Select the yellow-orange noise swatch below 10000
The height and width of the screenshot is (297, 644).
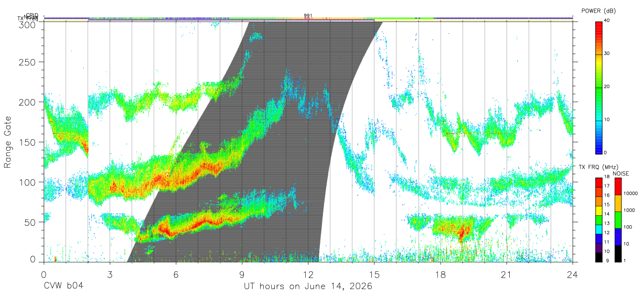click(x=618, y=203)
